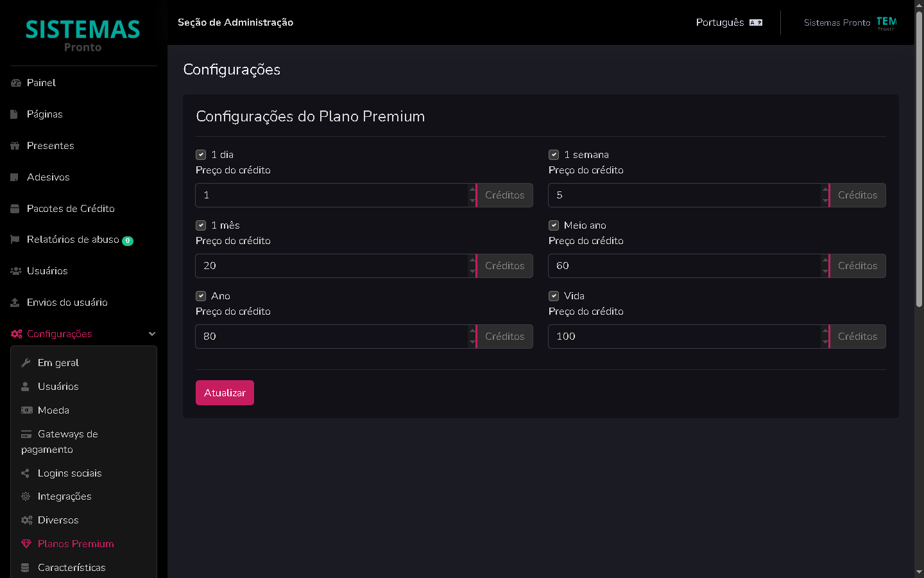
Task: Click the Relatórios de abuso flag icon
Action: (15, 240)
